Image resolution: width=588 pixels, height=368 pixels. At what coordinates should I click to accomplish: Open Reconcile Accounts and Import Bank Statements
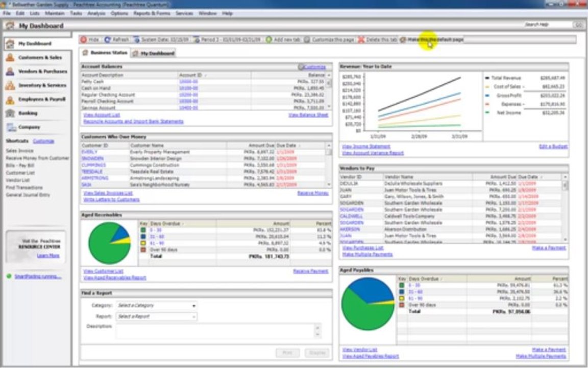click(x=134, y=122)
